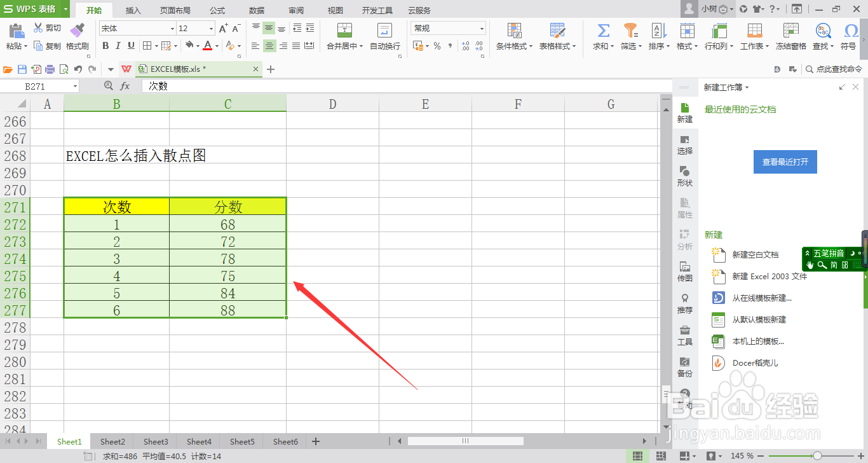Toggle Underline formatting
Viewport: 868px width, 463px height.
point(131,46)
